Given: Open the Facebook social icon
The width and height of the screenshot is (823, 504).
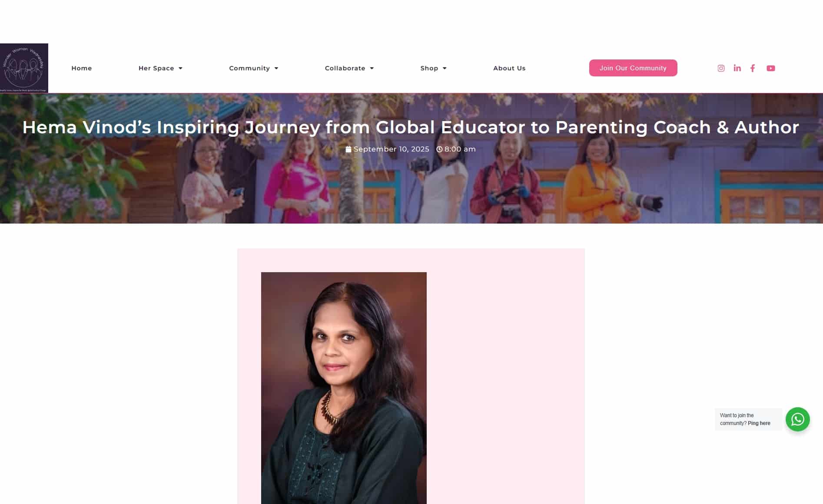Looking at the screenshot, I should [753, 68].
